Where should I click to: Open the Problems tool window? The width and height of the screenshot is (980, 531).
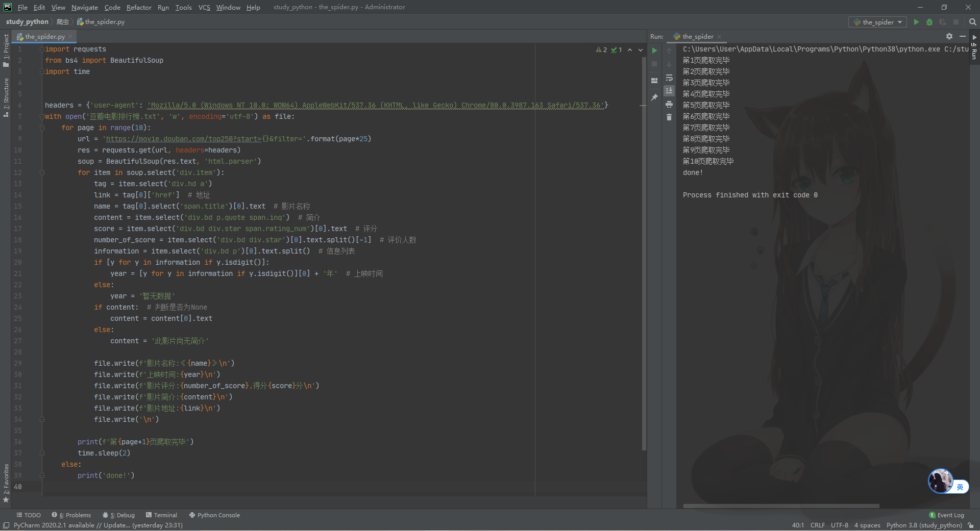pyautogui.click(x=71, y=515)
